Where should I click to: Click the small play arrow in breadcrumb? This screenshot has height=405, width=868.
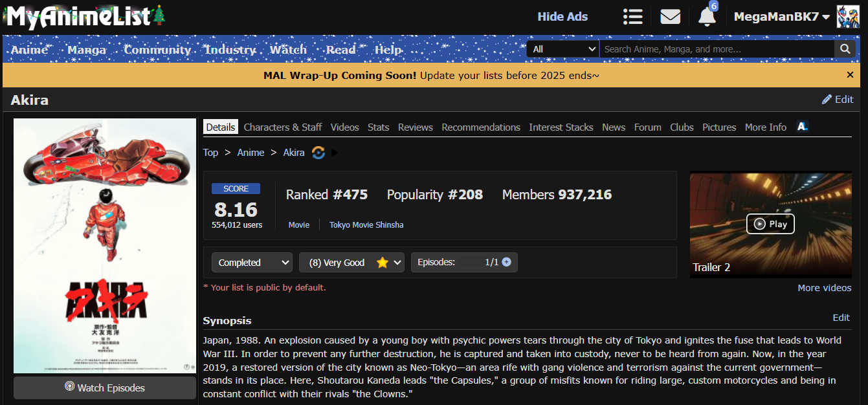[x=335, y=153]
